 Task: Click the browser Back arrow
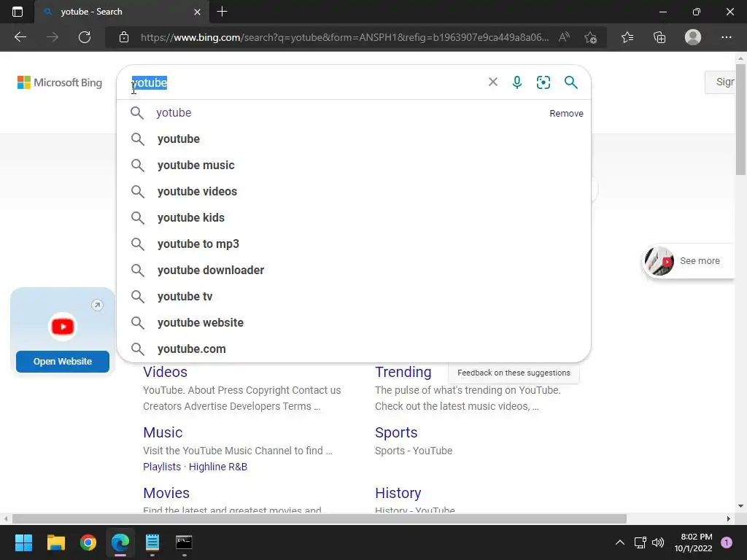tap(20, 37)
